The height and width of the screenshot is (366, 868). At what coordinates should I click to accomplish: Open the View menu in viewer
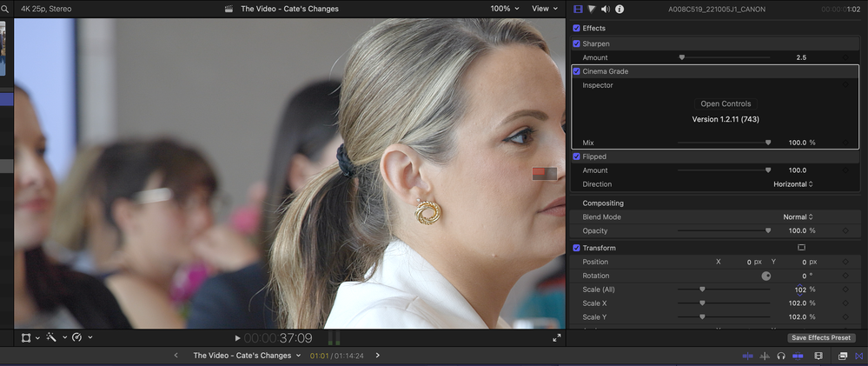pos(544,9)
